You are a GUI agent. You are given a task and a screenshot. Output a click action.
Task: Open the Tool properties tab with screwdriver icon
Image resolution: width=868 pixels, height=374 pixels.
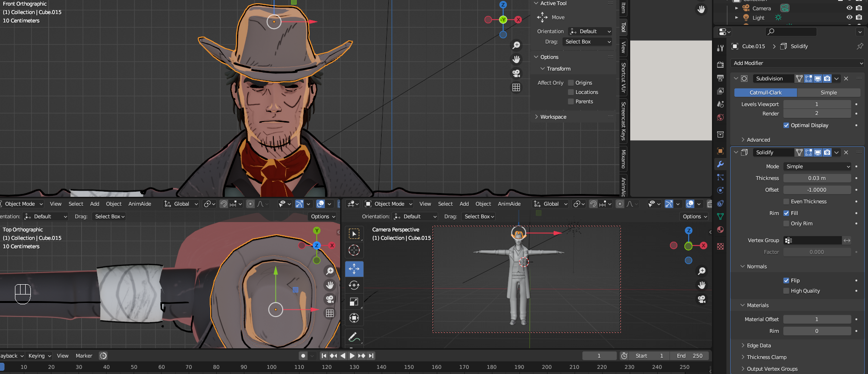click(x=720, y=48)
